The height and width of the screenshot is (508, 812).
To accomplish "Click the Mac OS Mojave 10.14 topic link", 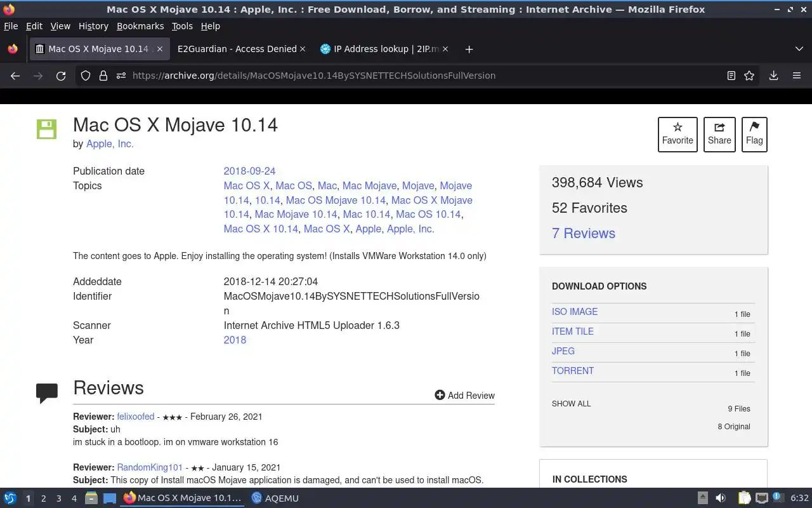I will coord(336,200).
